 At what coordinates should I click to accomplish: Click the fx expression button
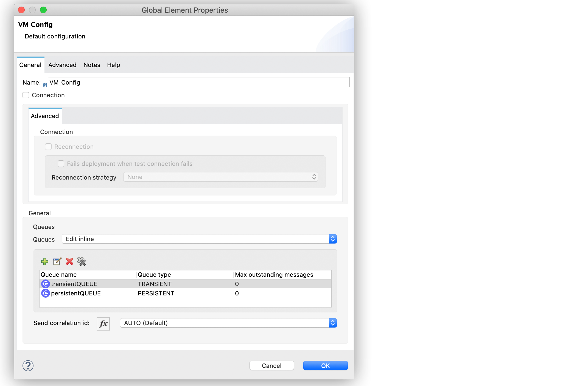[x=103, y=323]
